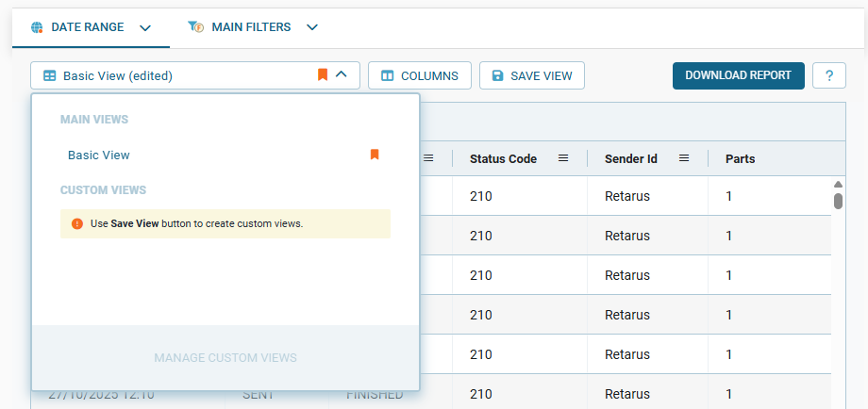
Task: Expand the Date Range chevron
Action: tap(145, 27)
